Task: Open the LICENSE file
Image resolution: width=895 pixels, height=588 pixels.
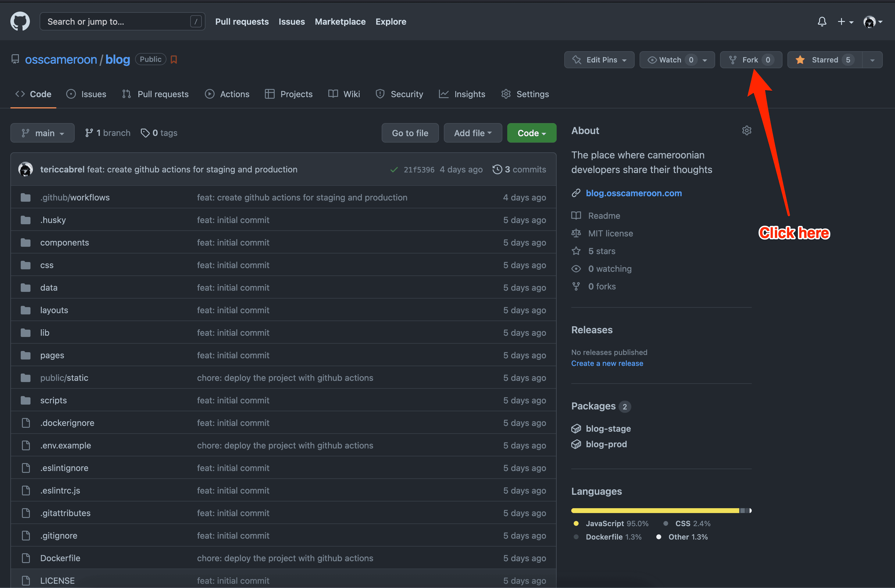Action: [58, 580]
